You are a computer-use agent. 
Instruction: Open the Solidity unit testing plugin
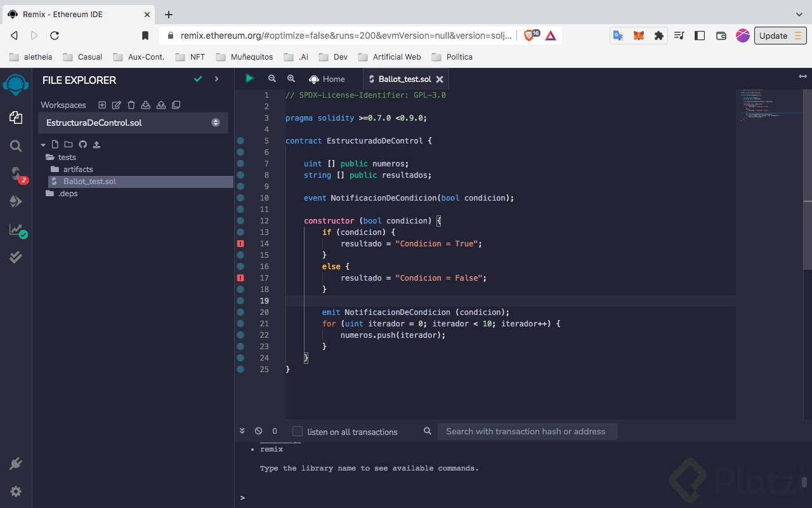tap(16, 257)
